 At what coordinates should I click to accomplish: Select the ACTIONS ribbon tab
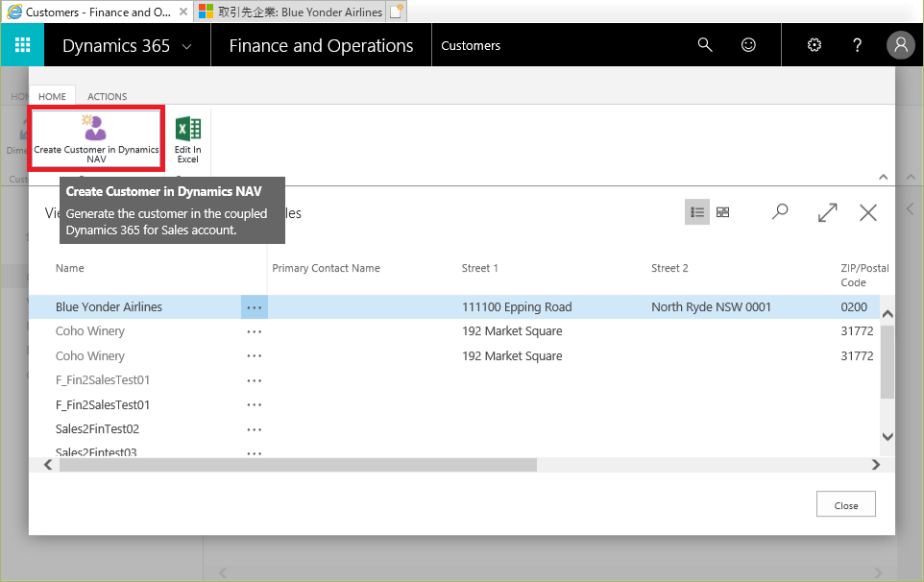click(x=108, y=96)
